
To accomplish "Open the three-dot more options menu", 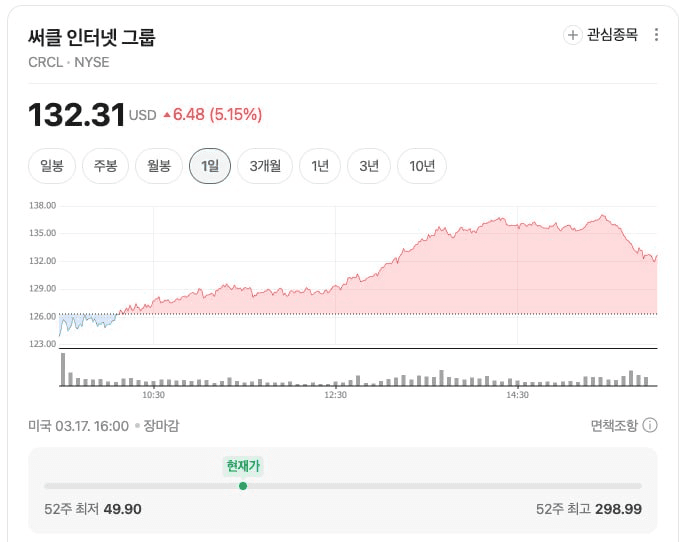I will click(x=656, y=35).
